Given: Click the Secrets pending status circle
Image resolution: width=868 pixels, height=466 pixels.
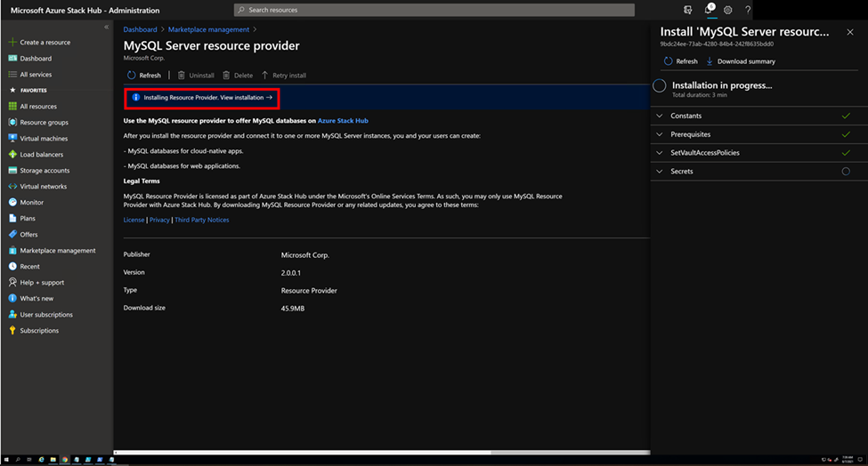Looking at the screenshot, I should [x=846, y=172].
